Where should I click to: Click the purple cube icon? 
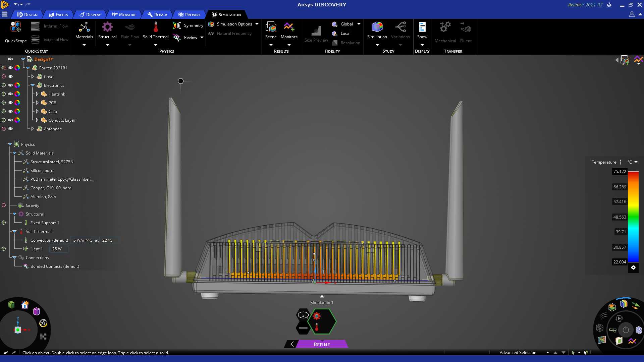pyautogui.click(x=37, y=311)
